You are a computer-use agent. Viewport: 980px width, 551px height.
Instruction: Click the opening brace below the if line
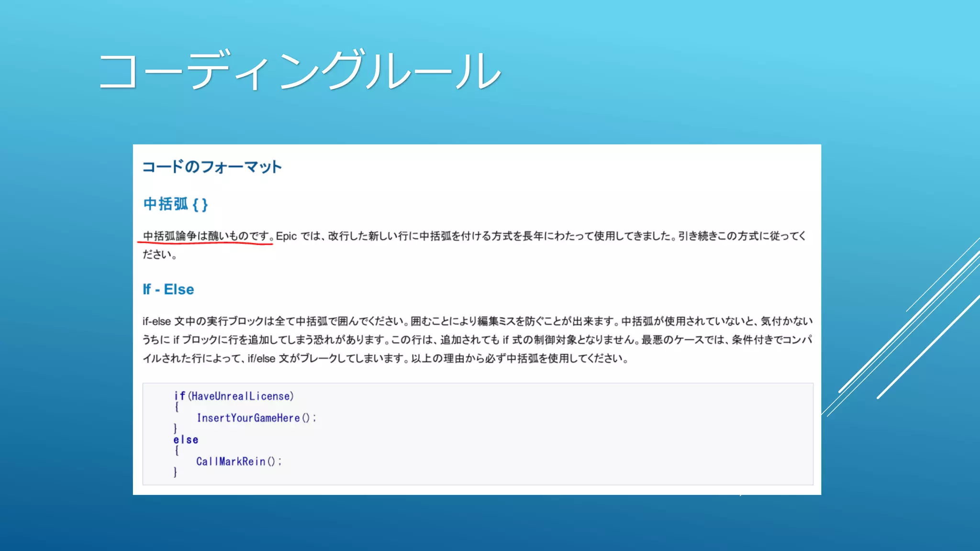[177, 407]
